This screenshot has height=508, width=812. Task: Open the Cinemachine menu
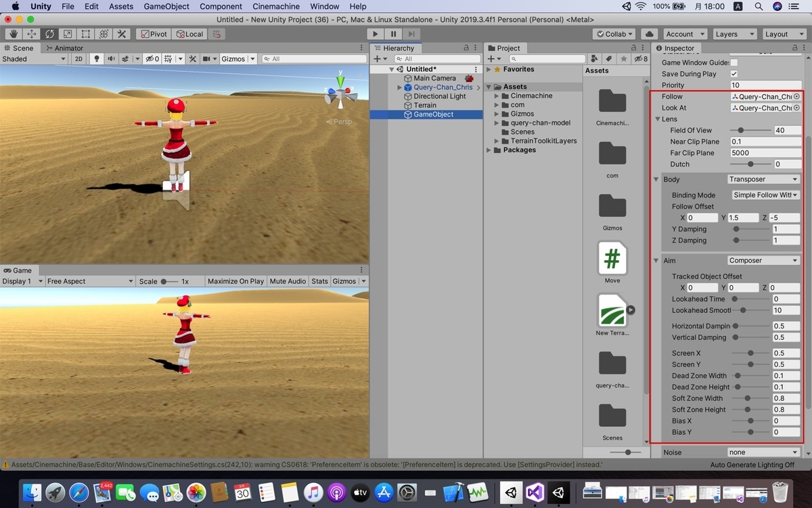click(276, 7)
